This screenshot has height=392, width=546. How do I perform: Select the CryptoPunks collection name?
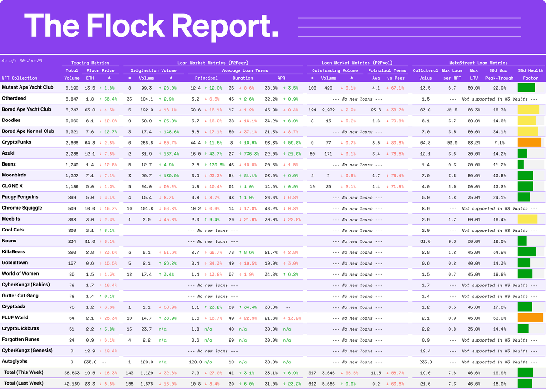pos(16,142)
